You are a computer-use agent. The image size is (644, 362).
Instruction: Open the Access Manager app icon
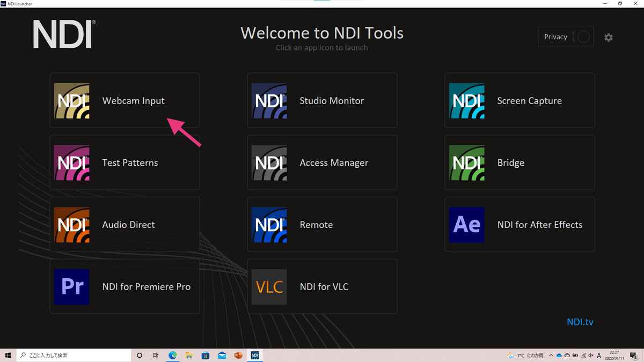[269, 162]
